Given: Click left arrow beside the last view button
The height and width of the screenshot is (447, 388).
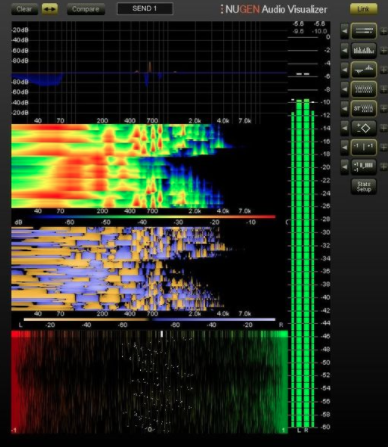Looking at the screenshot, I should pos(345,167).
